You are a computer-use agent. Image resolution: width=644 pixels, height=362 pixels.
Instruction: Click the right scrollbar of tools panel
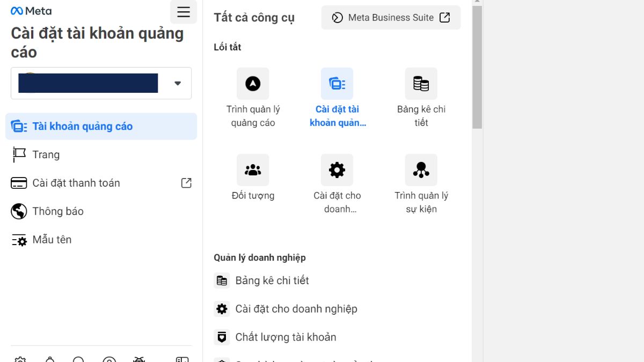coord(475,70)
